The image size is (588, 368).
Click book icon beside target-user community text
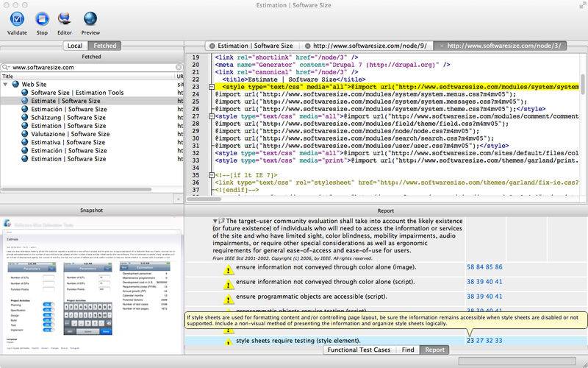221,222
